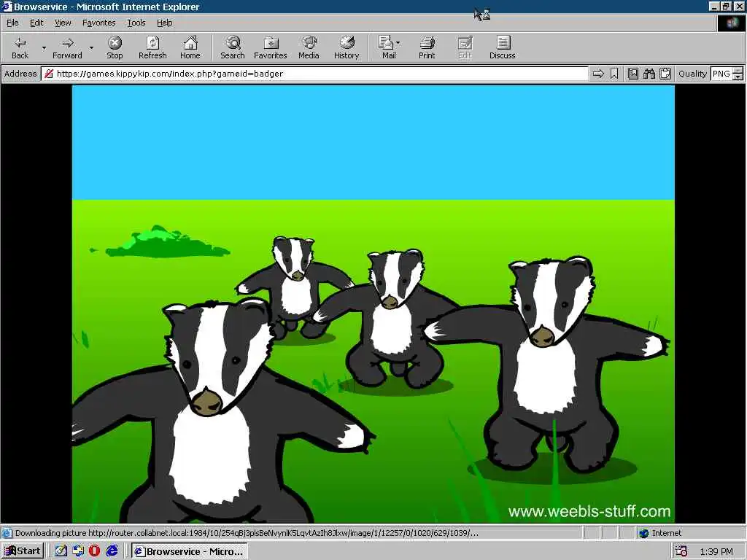Click the status bar downloading text
This screenshot has height=560, width=747.
pos(247,533)
